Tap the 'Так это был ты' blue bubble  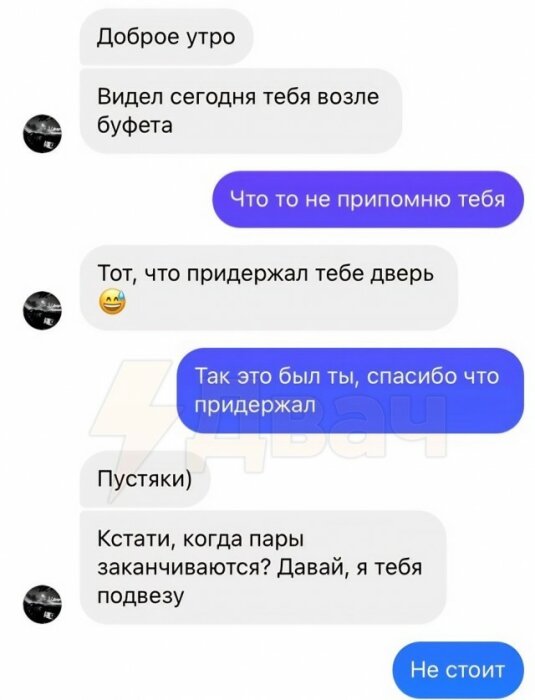point(350,391)
